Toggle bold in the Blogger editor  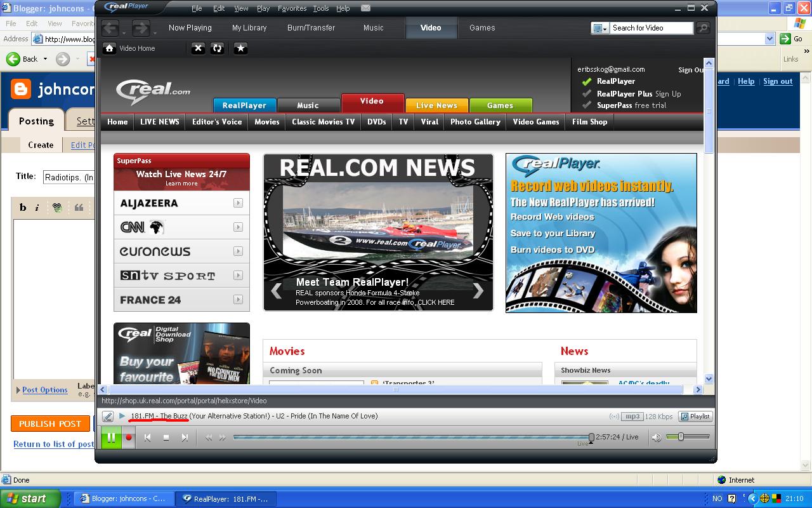click(23, 207)
